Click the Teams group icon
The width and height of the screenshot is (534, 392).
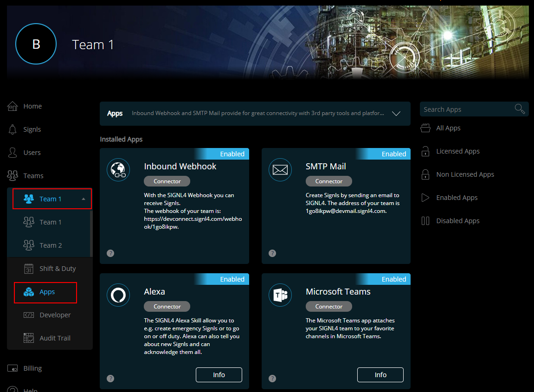click(x=13, y=176)
